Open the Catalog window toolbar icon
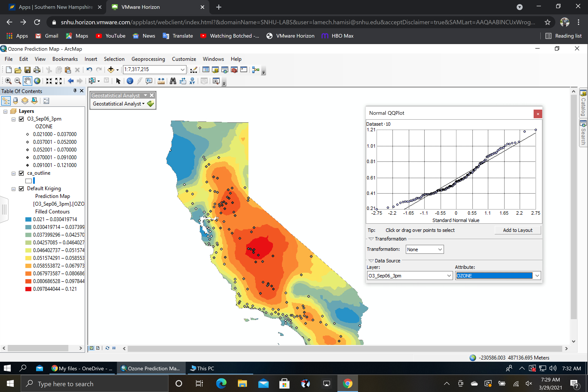 pos(215,70)
